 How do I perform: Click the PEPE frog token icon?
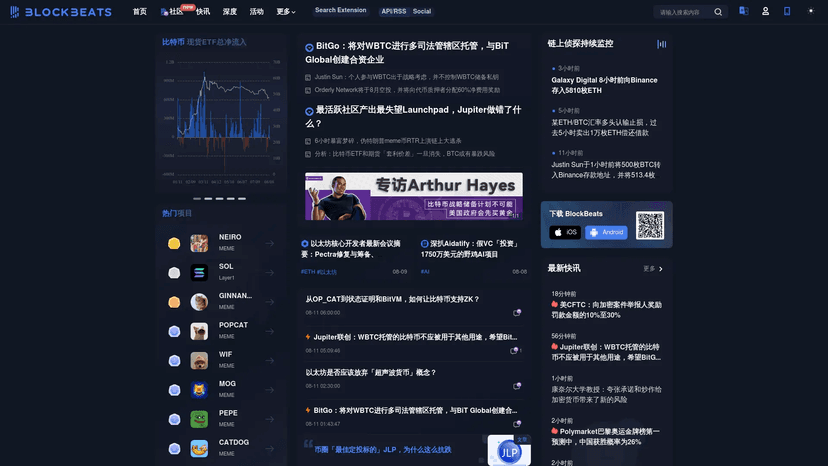coord(199,419)
